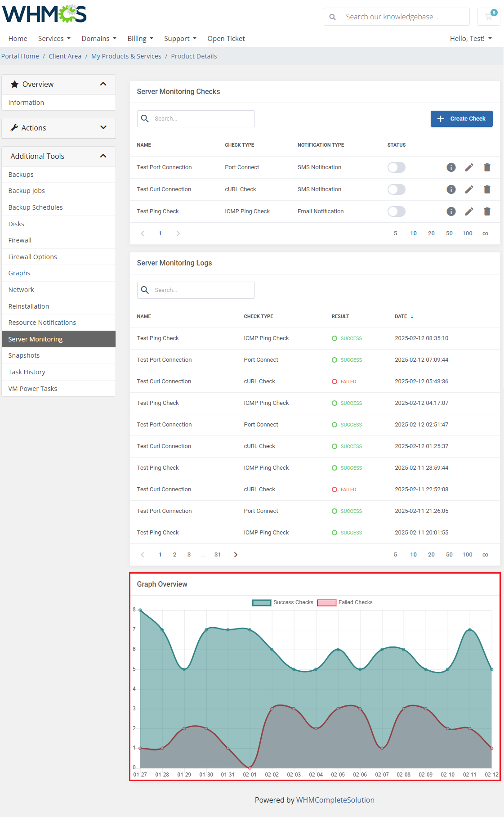
Task: Open Graphs in the sidebar
Action: 59,273
